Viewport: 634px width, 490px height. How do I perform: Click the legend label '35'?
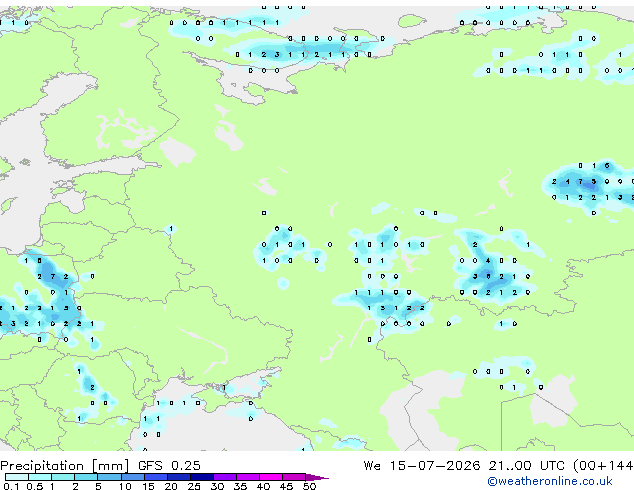point(240,486)
